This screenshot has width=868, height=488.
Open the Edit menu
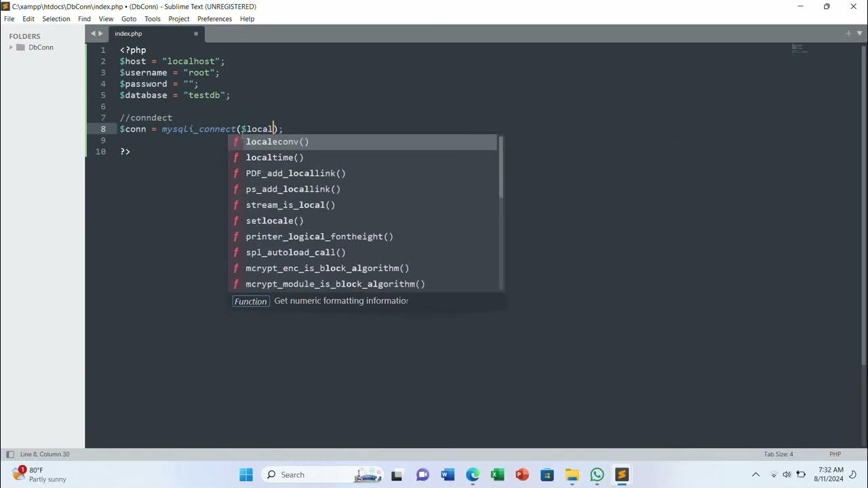[x=28, y=19]
